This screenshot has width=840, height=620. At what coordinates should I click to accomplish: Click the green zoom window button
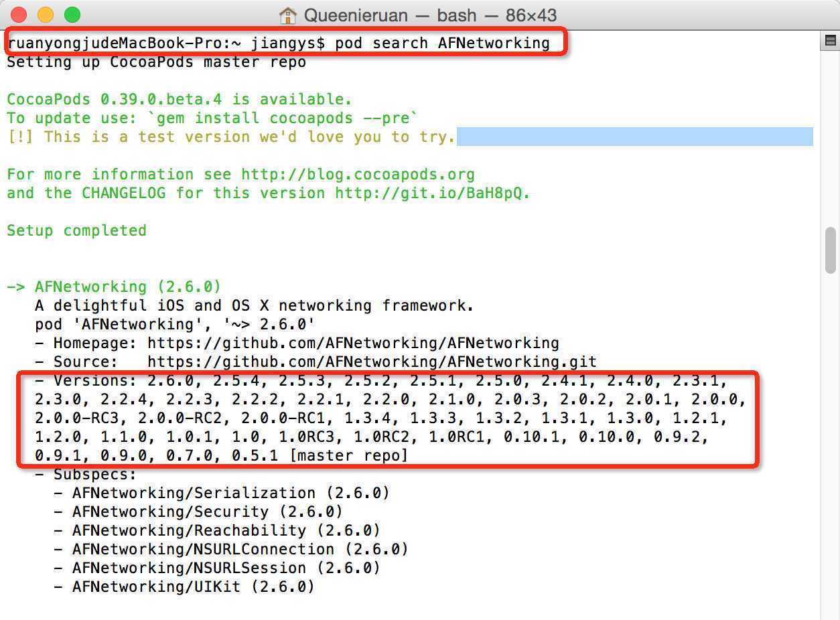[72, 15]
